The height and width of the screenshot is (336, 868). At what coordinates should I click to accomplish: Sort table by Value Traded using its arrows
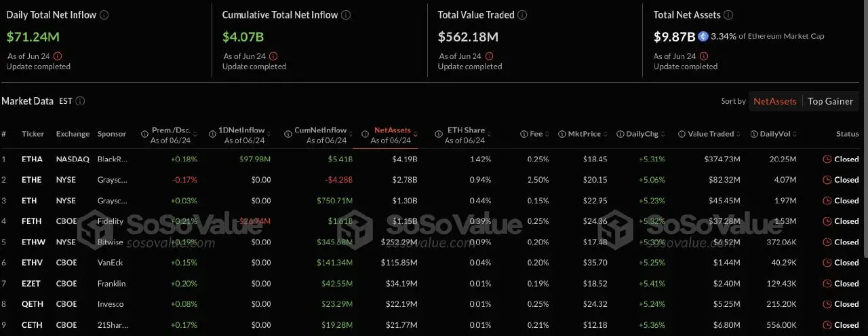coord(738,134)
